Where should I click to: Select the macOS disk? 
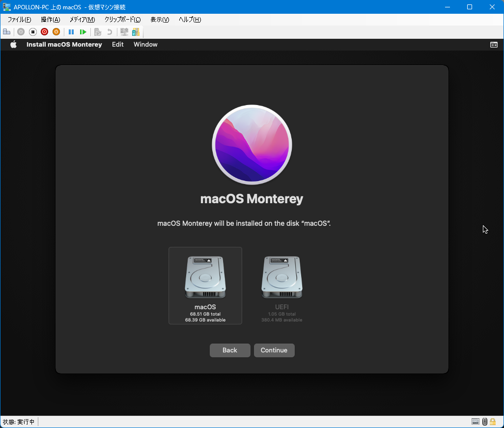(205, 286)
